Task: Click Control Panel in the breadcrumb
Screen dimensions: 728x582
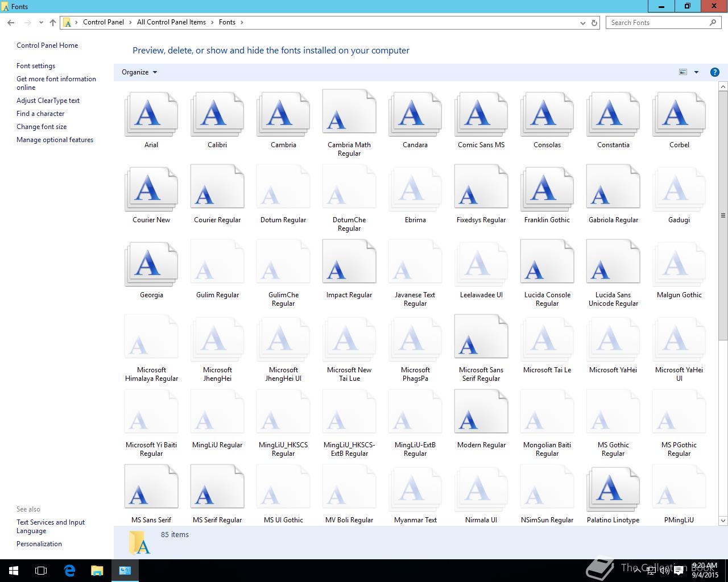Action: tap(104, 22)
